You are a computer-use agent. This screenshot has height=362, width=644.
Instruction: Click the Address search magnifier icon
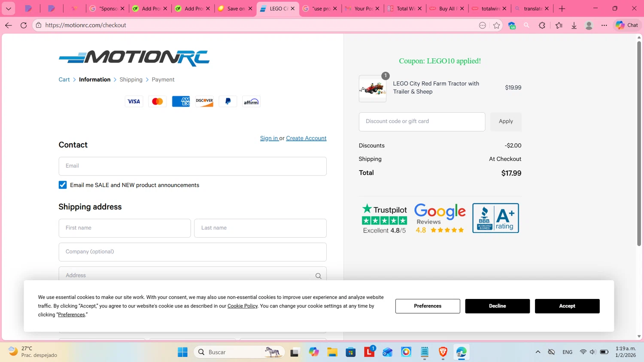click(318, 276)
